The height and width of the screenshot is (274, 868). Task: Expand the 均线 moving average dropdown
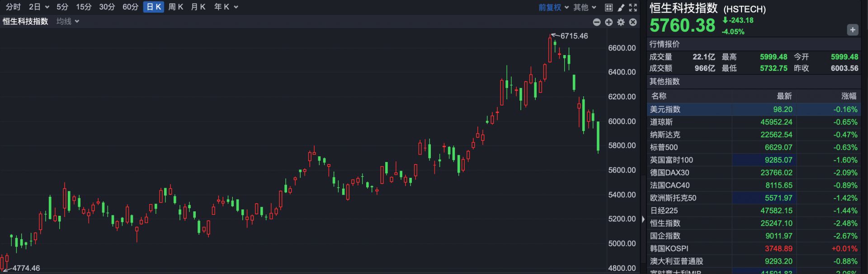click(68, 21)
